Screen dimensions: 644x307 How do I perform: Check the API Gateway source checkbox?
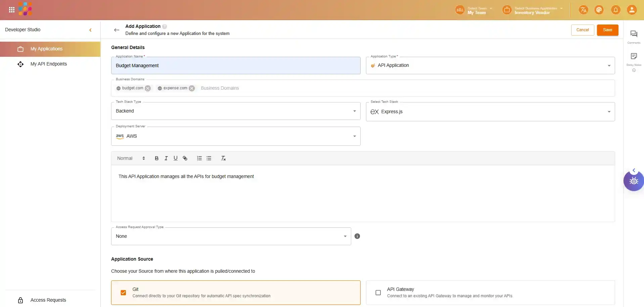click(x=378, y=293)
